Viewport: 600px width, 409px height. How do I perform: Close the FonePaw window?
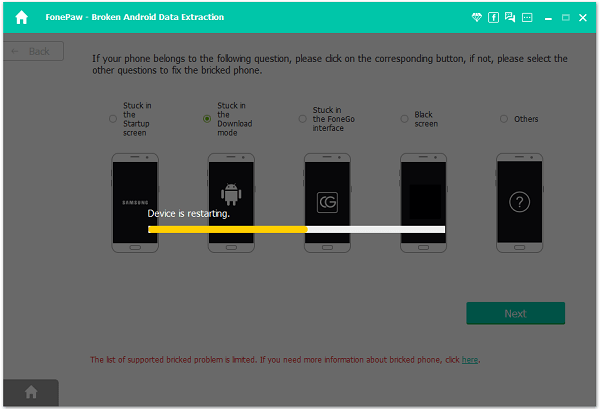583,18
